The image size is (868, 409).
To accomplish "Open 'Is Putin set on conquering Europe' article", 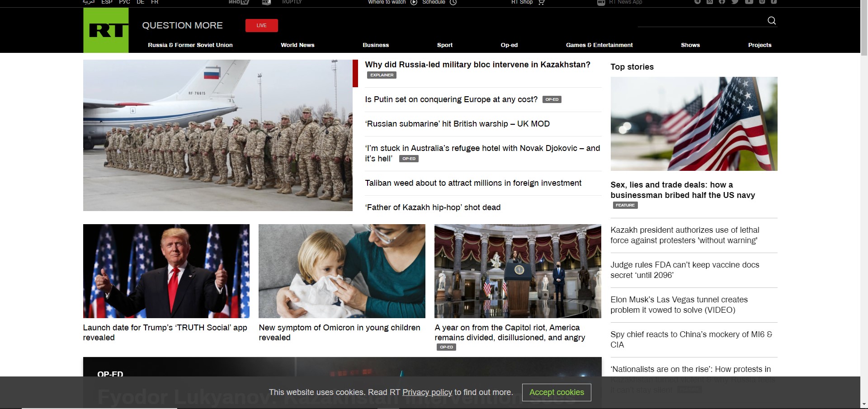I will [451, 99].
